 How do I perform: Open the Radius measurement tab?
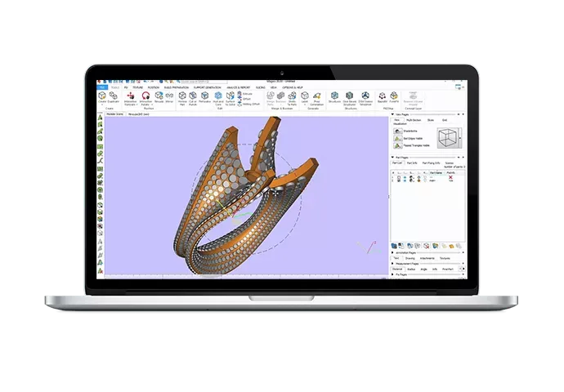tap(411, 269)
